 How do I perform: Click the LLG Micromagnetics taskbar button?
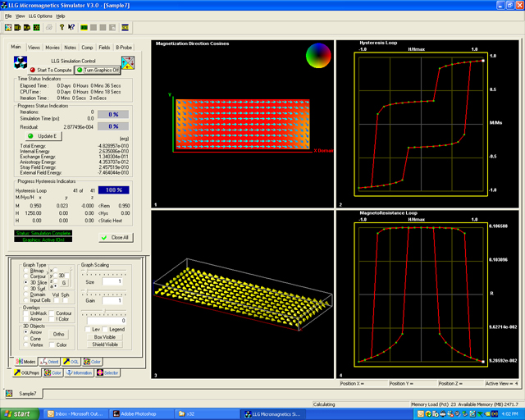pyautogui.click(x=273, y=414)
